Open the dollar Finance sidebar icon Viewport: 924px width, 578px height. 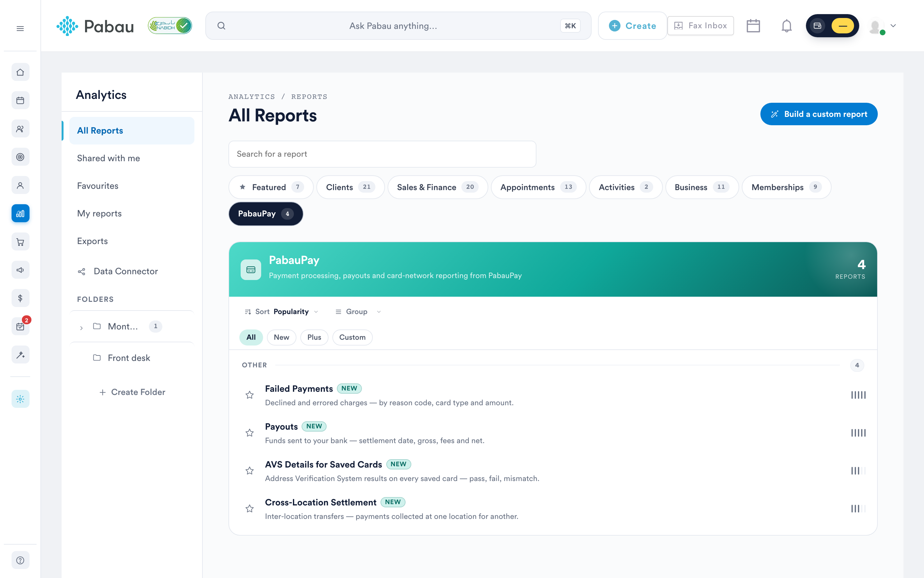pos(20,298)
